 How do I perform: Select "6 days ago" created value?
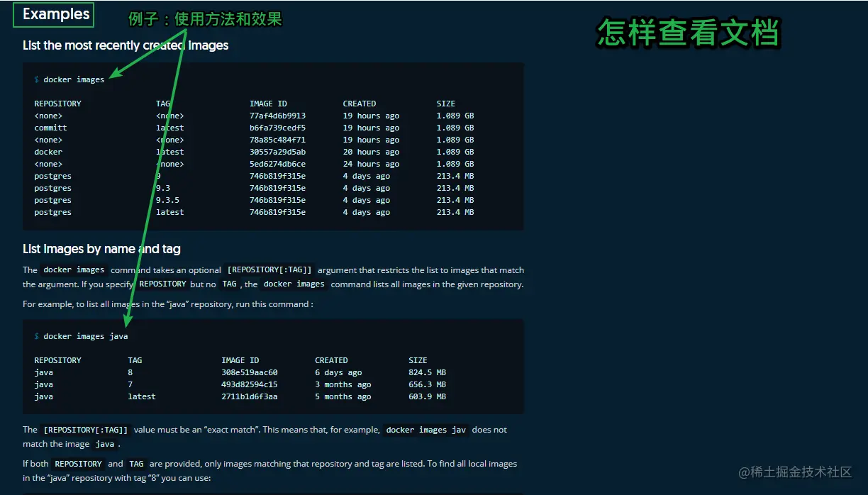(x=338, y=372)
